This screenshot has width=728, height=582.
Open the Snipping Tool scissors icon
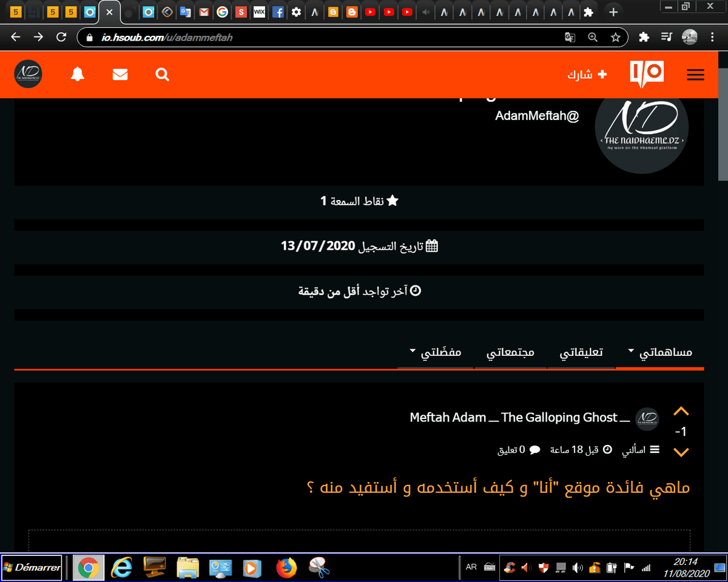pyautogui.click(x=319, y=568)
